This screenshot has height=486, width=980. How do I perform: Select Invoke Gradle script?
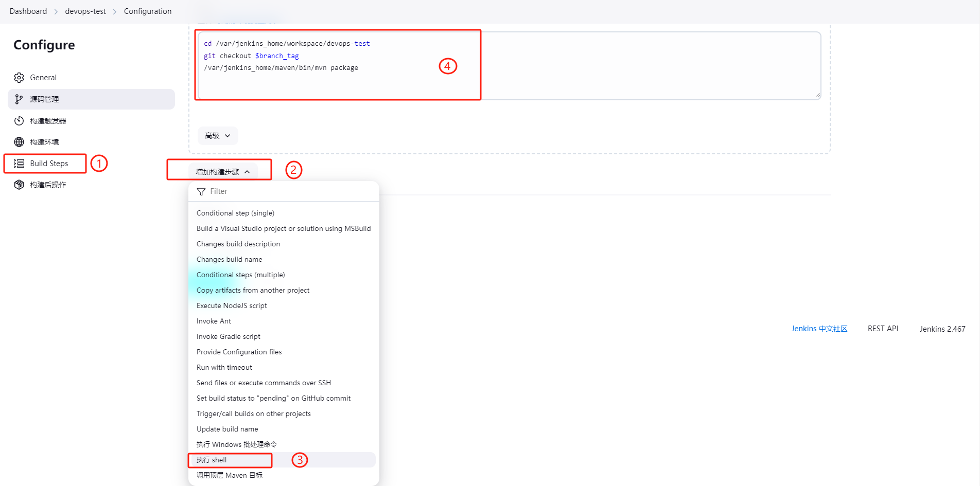pyautogui.click(x=284, y=336)
